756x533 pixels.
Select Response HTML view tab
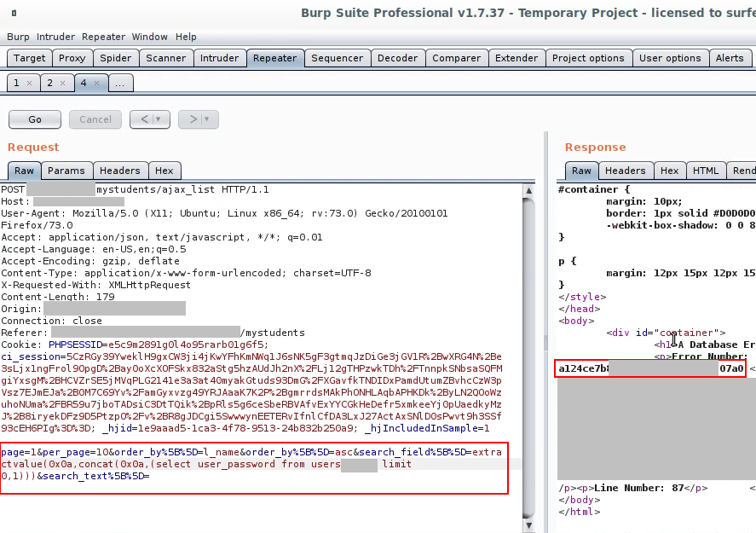(x=706, y=171)
